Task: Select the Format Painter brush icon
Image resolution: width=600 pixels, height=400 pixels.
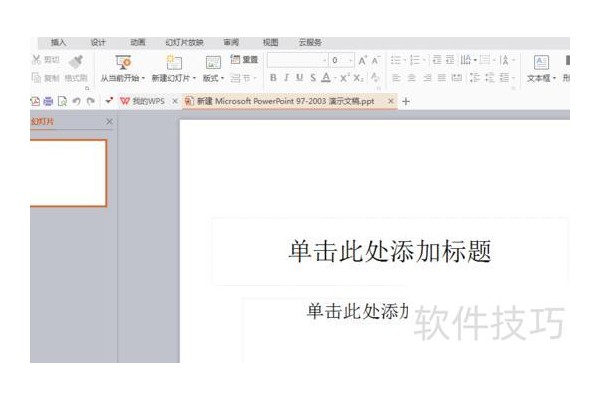Action: 77,62
